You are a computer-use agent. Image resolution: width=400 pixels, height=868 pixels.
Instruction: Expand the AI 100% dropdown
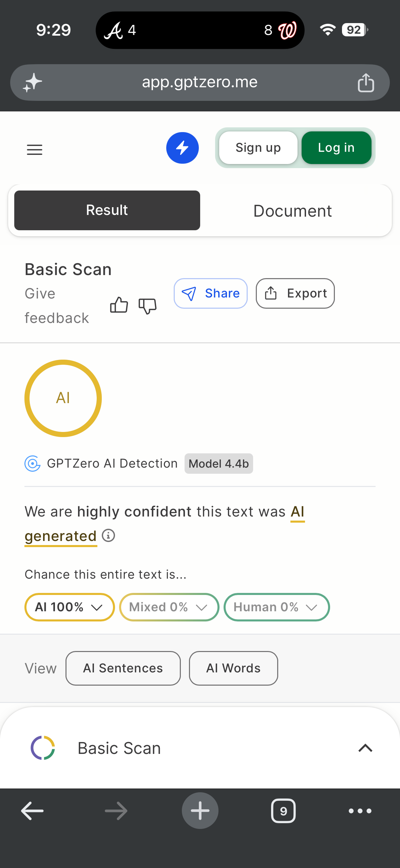(70, 607)
